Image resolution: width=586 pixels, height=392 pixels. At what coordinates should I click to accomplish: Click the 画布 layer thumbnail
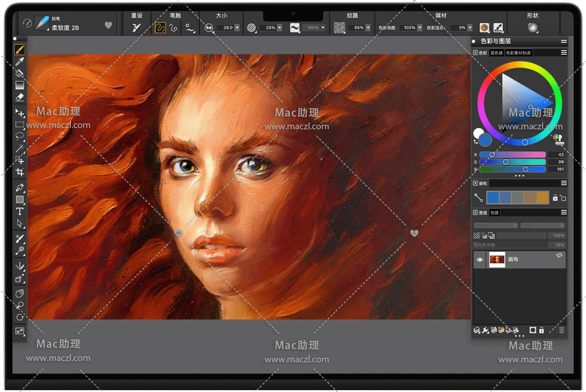click(497, 260)
